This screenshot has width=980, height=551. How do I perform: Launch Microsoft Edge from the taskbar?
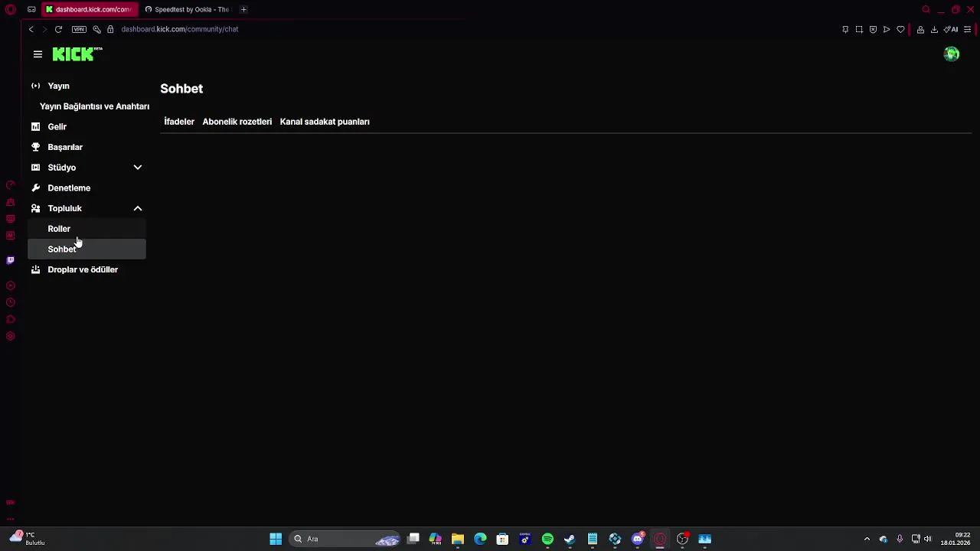[480, 539]
